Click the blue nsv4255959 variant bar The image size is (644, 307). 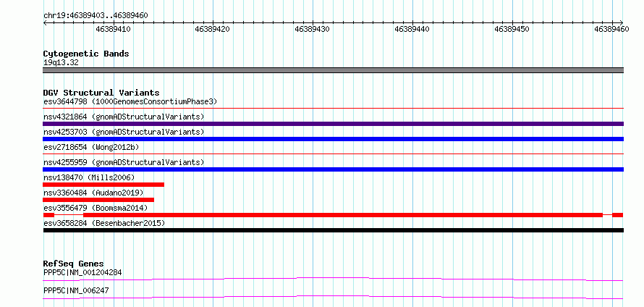coord(333,169)
